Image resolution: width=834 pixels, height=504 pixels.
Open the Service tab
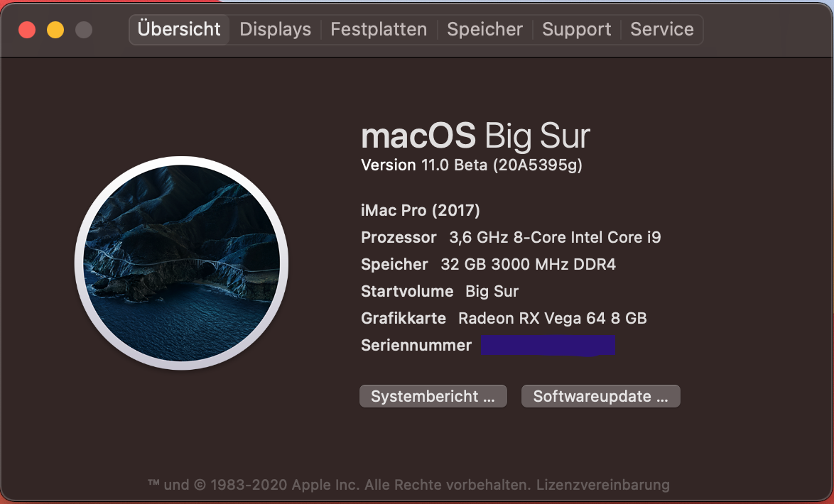[661, 30]
